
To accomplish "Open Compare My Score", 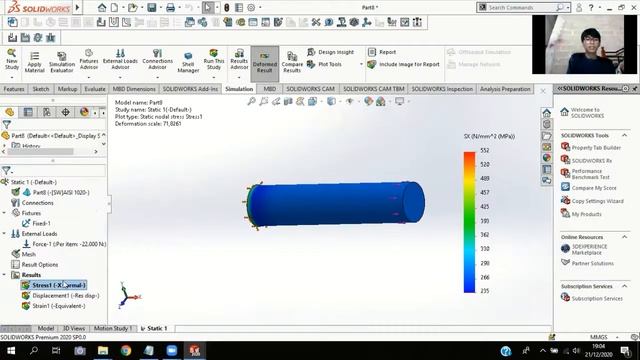I will tap(594, 188).
